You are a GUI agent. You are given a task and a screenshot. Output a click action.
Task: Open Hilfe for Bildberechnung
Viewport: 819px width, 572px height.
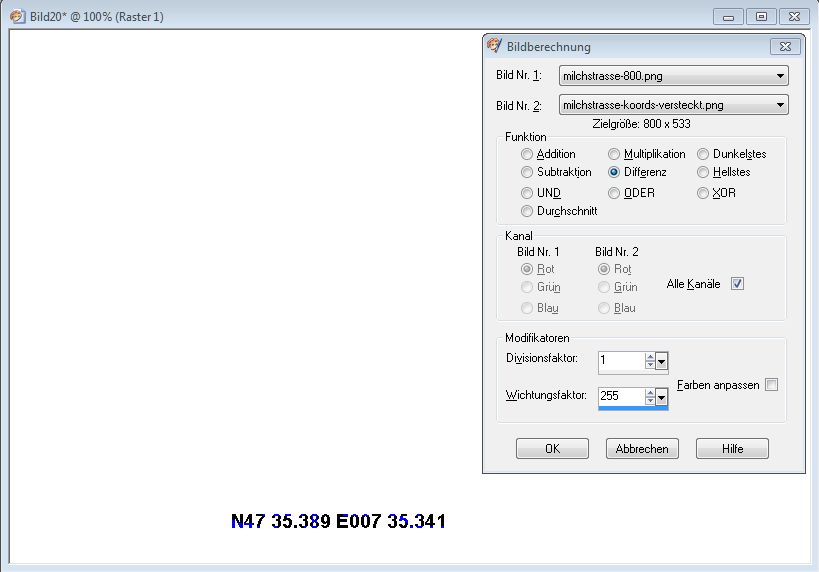(x=732, y=449)
